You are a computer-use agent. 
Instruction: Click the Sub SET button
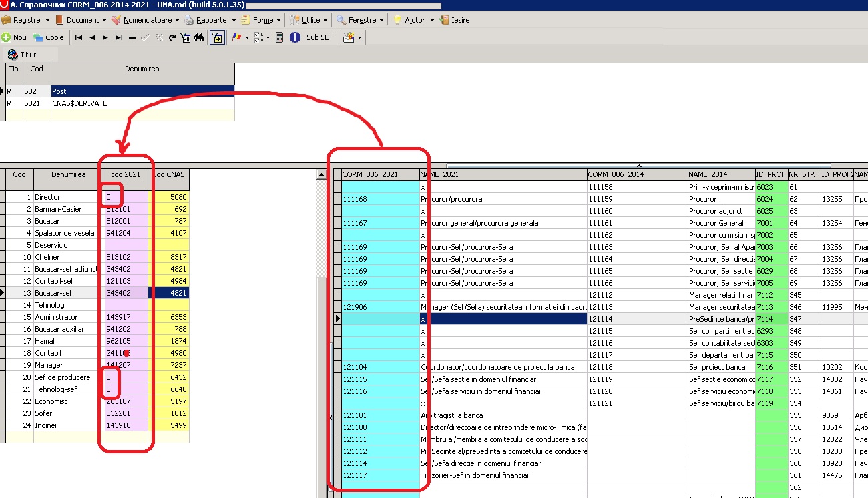(319, 37)
